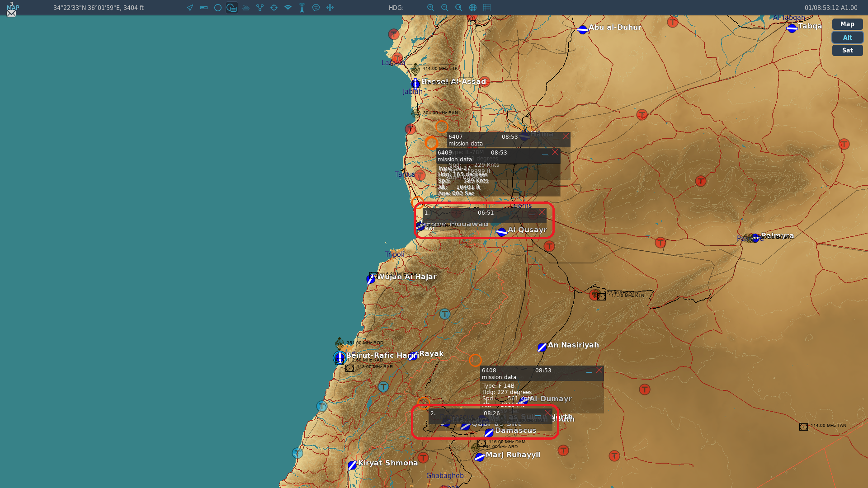Click the crosshair target icon

[274, 8]
